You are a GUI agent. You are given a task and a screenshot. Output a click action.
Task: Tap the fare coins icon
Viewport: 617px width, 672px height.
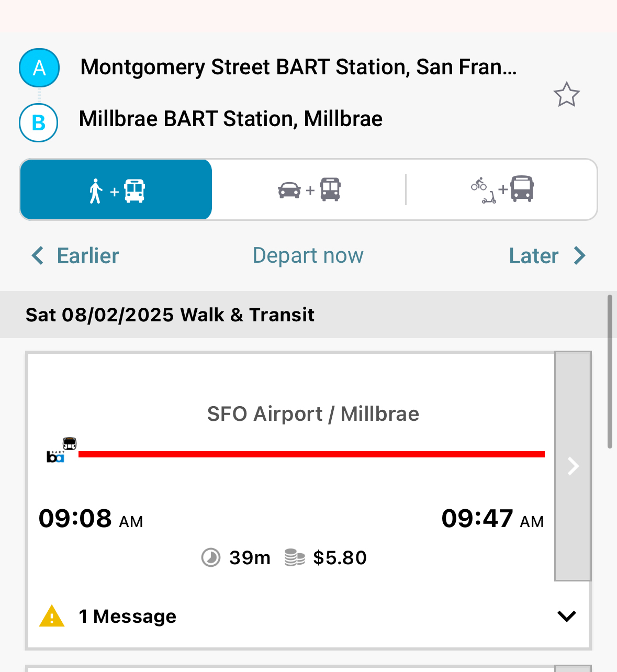coord(295,557)
